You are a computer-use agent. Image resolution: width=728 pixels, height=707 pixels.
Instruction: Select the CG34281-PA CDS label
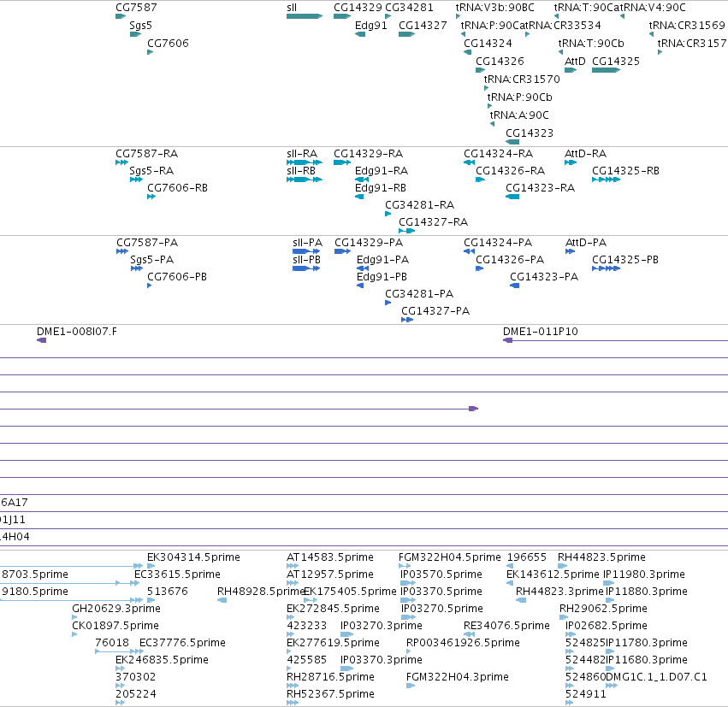coord(419,294)
